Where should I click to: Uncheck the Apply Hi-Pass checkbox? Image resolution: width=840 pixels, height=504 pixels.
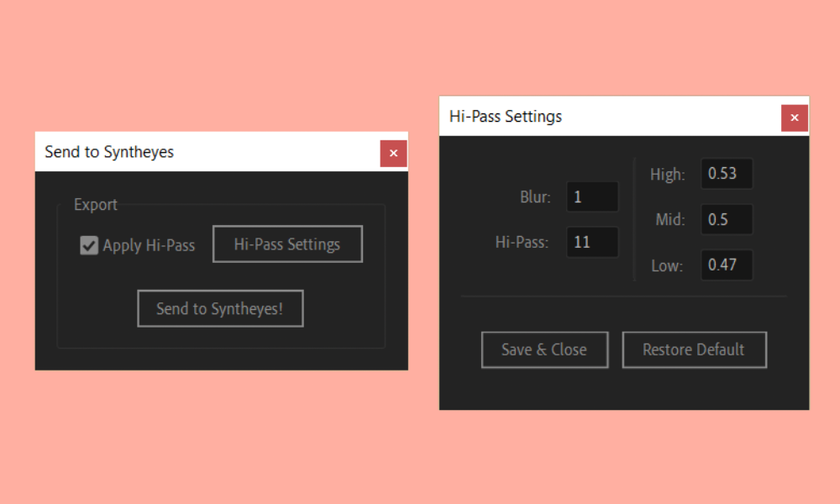coord(89,245)
